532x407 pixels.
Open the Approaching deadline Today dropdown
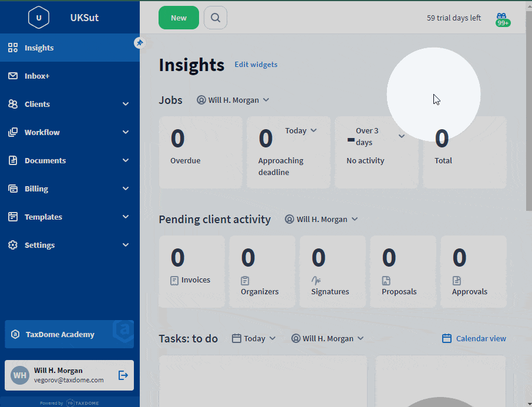[301, 130]
